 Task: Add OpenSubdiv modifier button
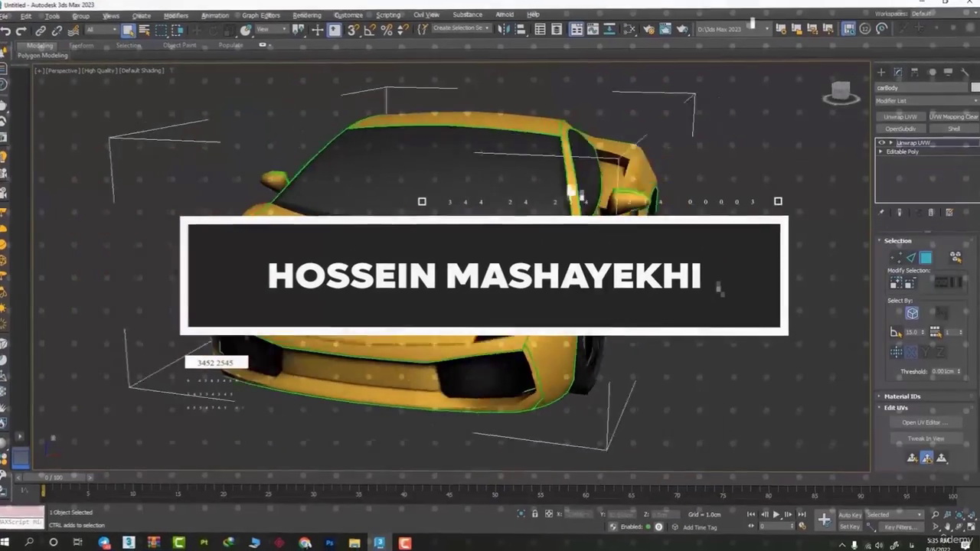pos(900,129)
